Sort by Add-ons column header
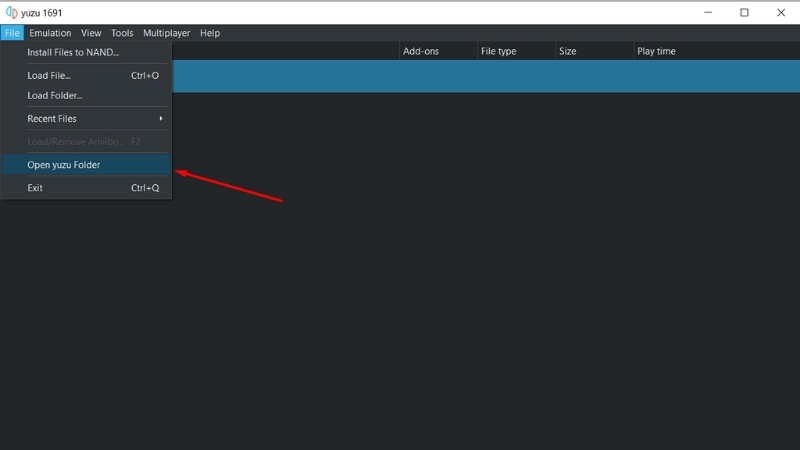This screenshot has width=800, height=450. click(x=438, y=51)
